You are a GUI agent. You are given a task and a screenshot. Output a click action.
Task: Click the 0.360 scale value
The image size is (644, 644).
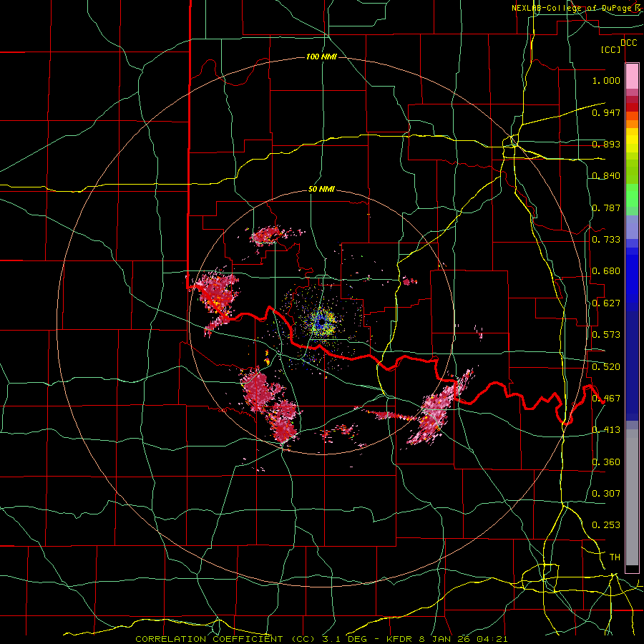click(x=606, y=462)
